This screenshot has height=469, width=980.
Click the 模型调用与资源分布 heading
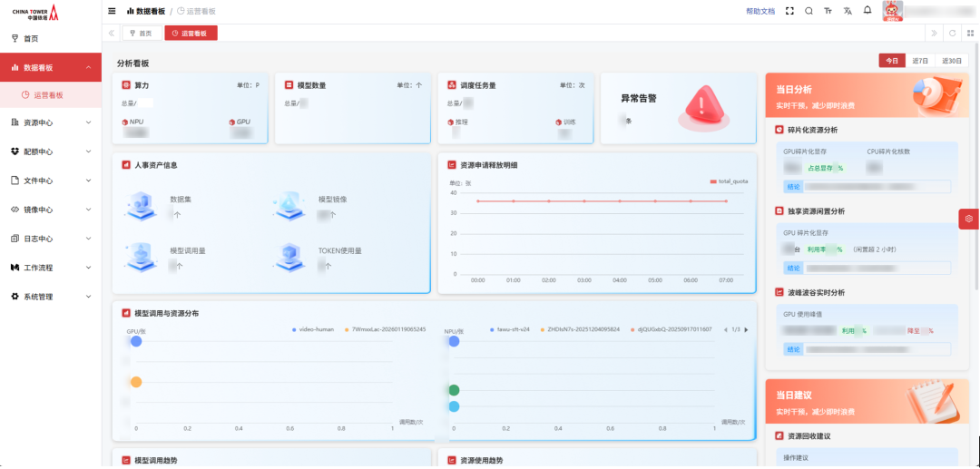pos(167,313)
